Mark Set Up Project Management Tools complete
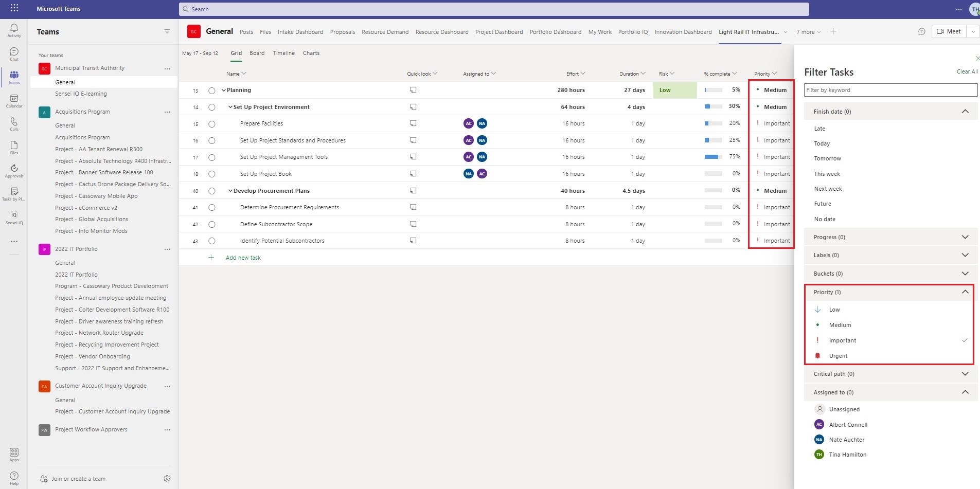Image resolution: width=980 pixels, height=489 pixels. tap(211, 157)
